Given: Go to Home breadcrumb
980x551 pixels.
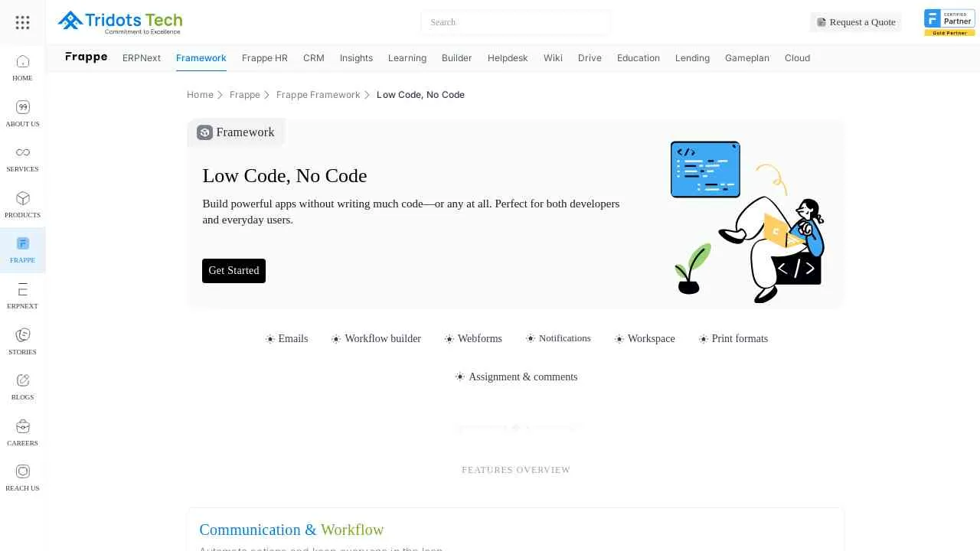Looking at the screenshot, I should tap(200, 95).
